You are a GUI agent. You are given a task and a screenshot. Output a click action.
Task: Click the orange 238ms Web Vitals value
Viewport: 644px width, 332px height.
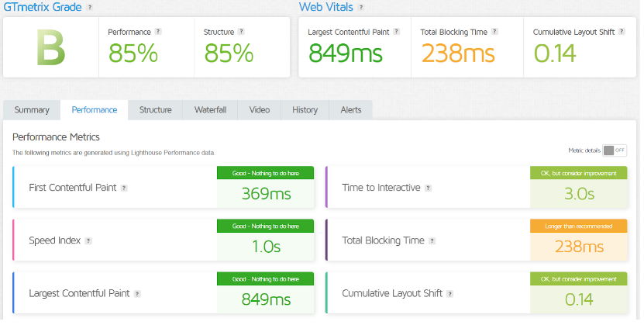[458, 54]
